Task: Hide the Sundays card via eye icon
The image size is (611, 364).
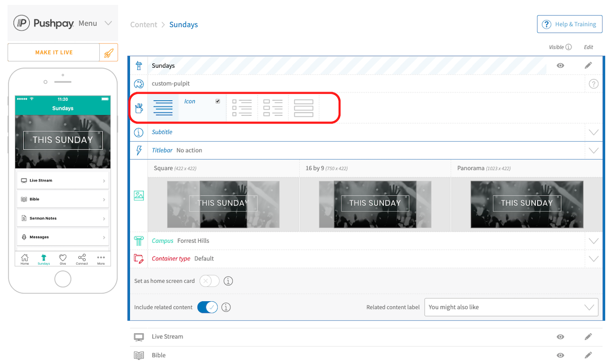Action: pyautogui.click(x=560, y=65)
